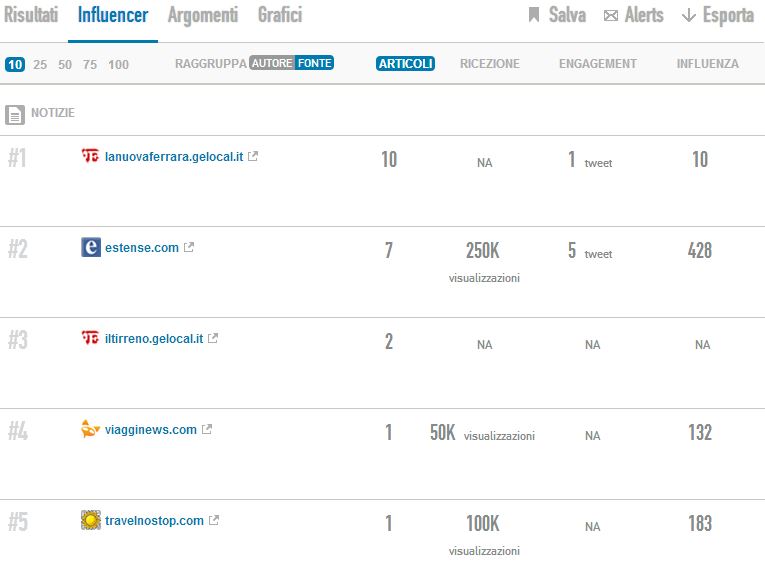Click external link icon next to viagginews.com

[207, 429]
